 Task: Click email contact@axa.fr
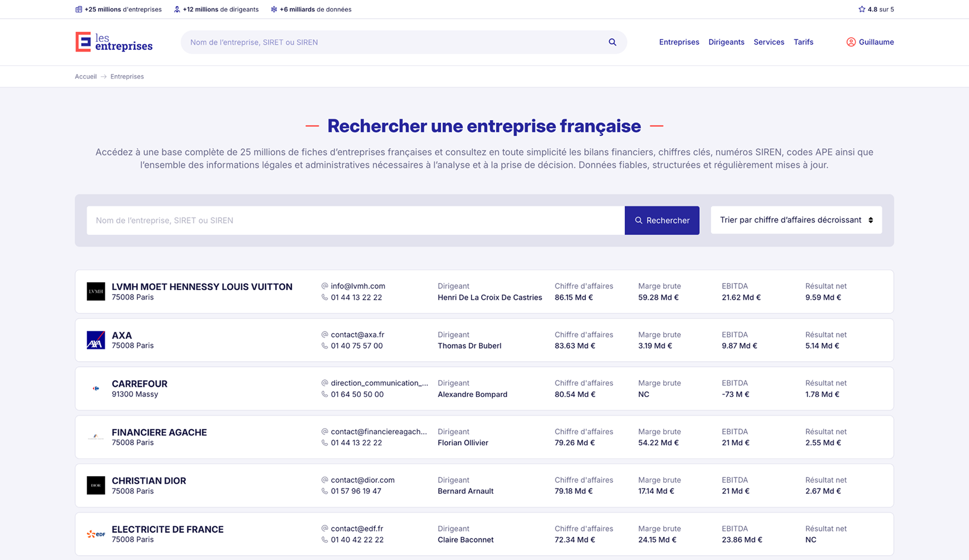point(357,334)
